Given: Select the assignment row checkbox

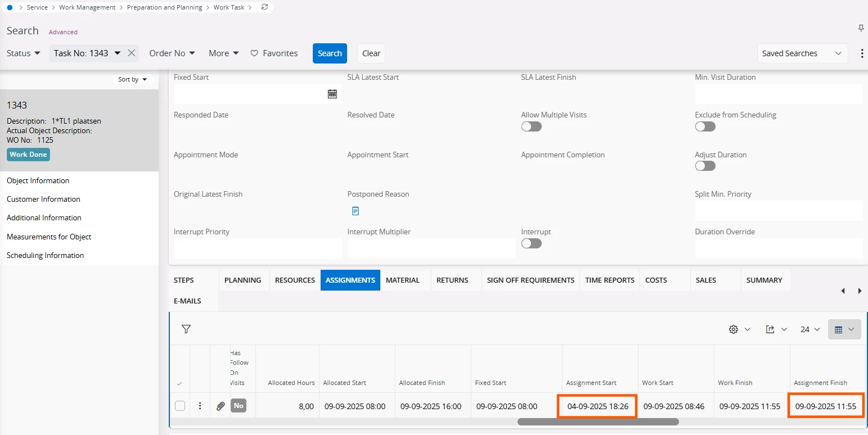Looking at the screenshot, I should tap(180, 406).
